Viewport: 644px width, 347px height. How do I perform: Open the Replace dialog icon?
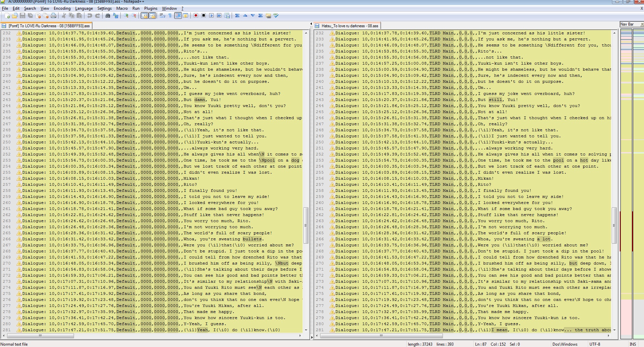coord(115,15)
